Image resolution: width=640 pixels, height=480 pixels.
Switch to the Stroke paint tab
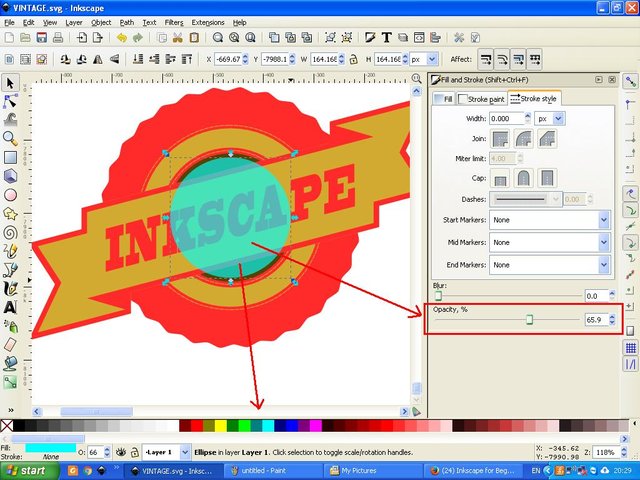(x=482, y=99)
